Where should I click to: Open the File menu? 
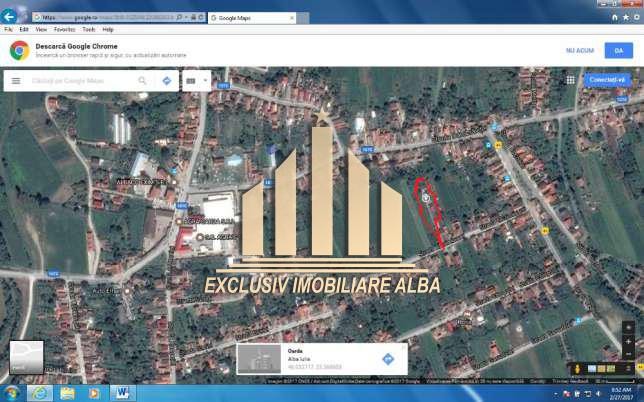pos(8,30)
